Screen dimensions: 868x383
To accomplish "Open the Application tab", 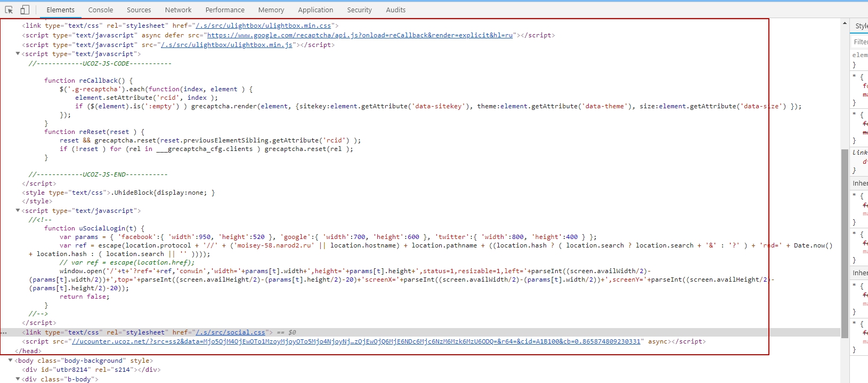I will point(315,10).
